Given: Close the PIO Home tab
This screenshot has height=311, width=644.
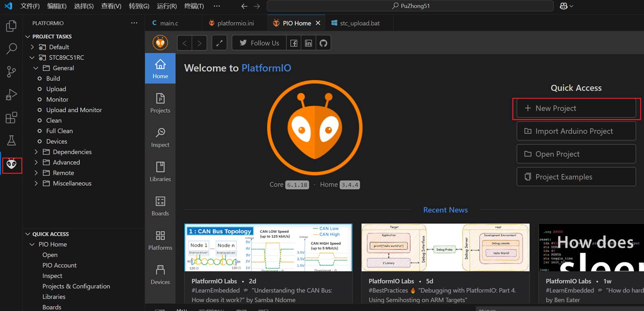Looking at the screenshot, I should coord(318,23).
